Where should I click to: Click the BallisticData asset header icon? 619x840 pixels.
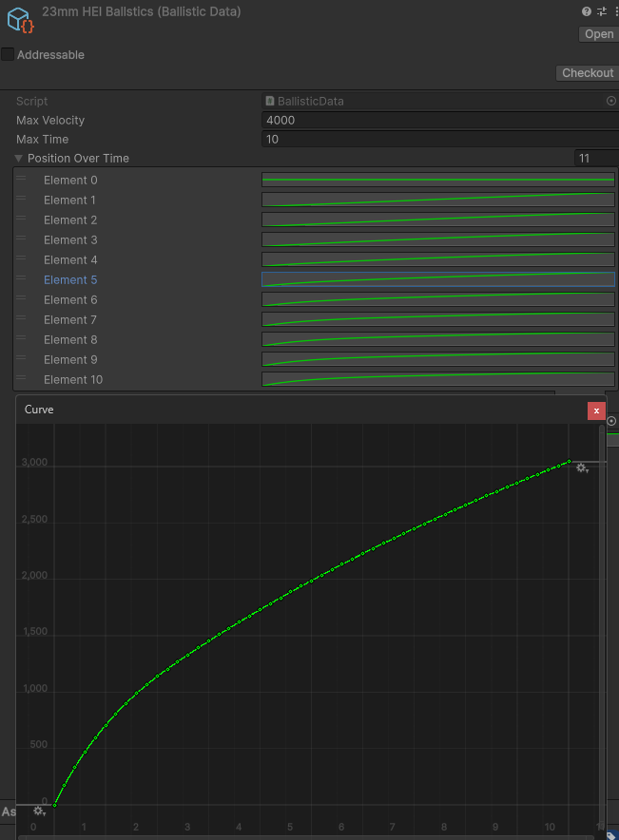tap(20, 19)
